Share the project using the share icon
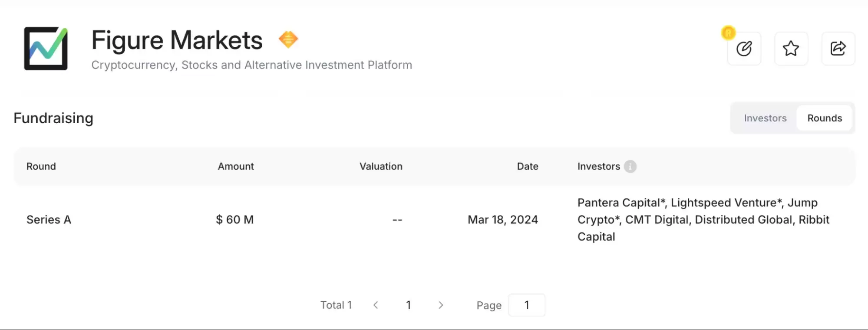 838,49
